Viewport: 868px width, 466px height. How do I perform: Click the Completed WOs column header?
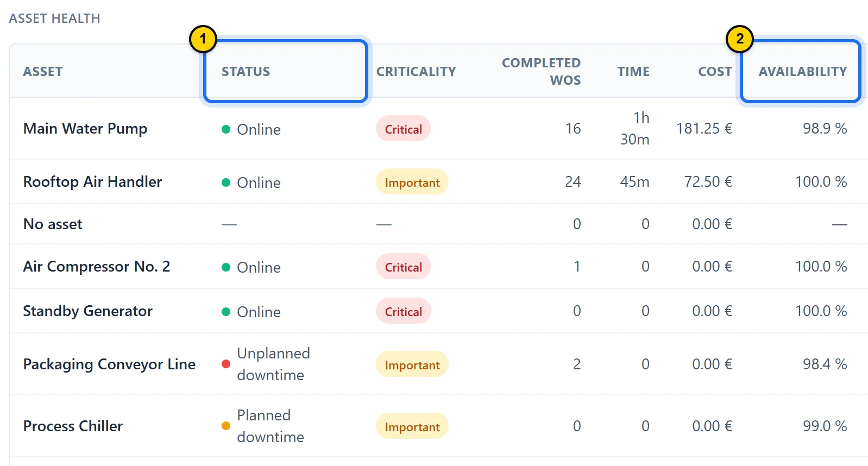click(x=541, y=71)
